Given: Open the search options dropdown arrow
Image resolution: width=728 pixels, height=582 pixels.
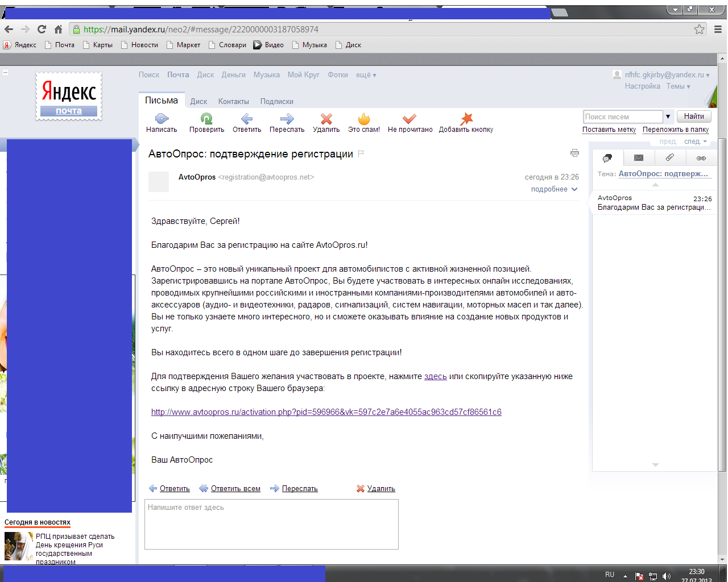Looking at the screenshot, I should coord(668,117).
